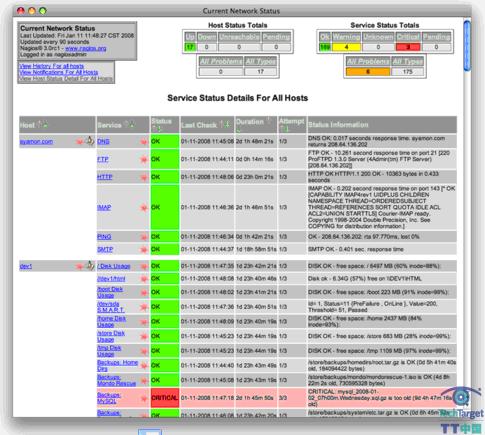Click the yellow Warning count 4
Screen dimensions: 485x435
point(346,47)
